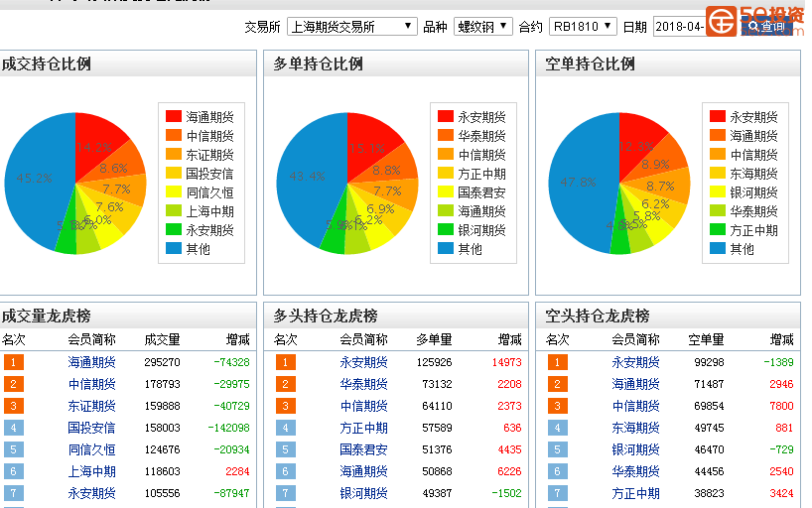Click red 海通期货 legend swatch in 成交持仓比例
The height and width of the screenshot is (508, 812).
point(174,116)
